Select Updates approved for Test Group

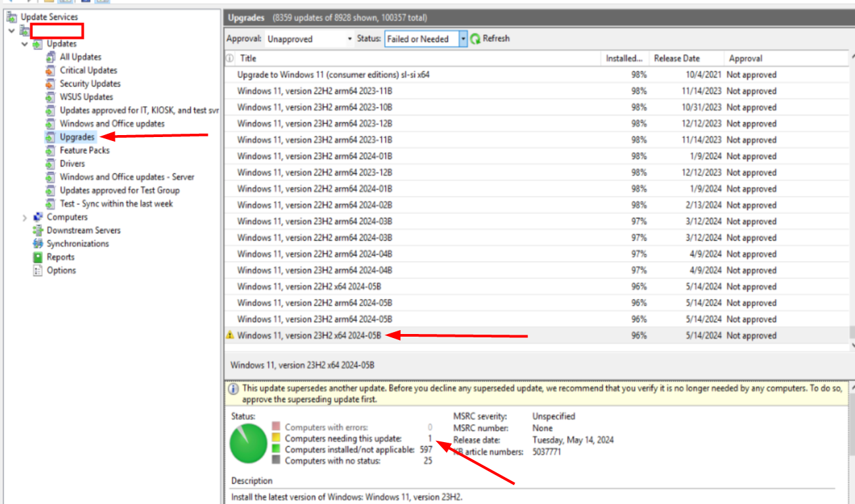[119, 190]
